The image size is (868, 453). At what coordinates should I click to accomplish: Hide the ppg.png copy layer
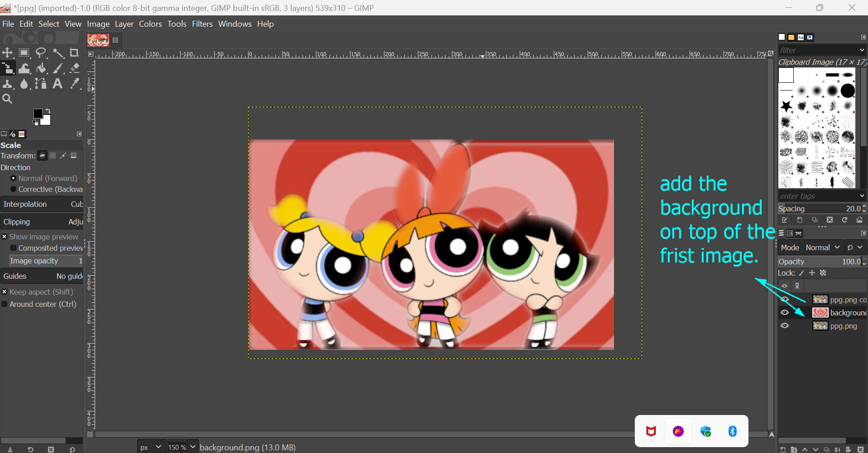coord(785,299)
